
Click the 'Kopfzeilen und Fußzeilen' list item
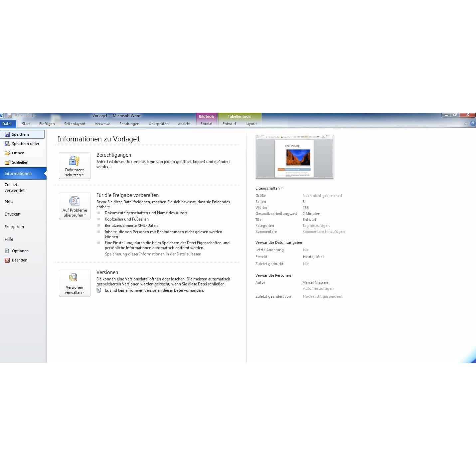[x=127, y=219]
